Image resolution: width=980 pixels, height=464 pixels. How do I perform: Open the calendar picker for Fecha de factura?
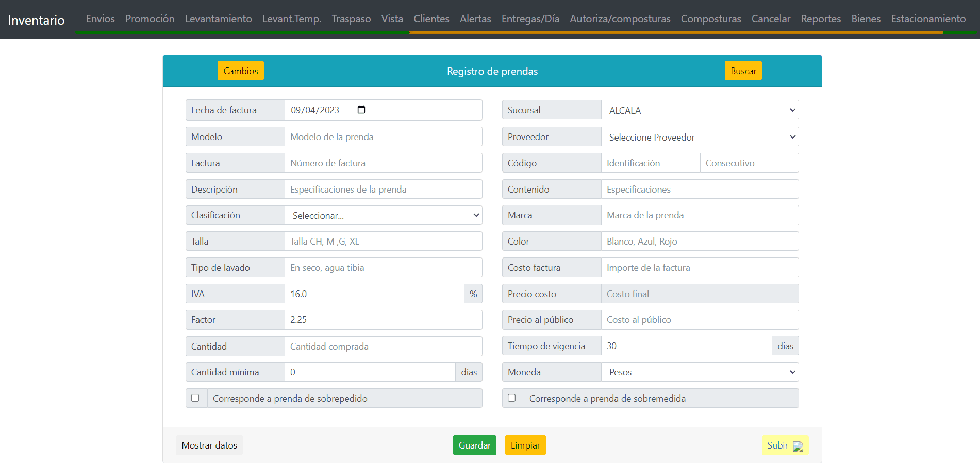361,110
